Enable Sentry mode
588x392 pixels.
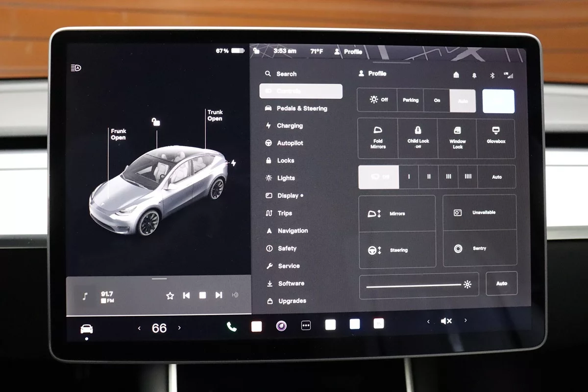click(480, 249)
